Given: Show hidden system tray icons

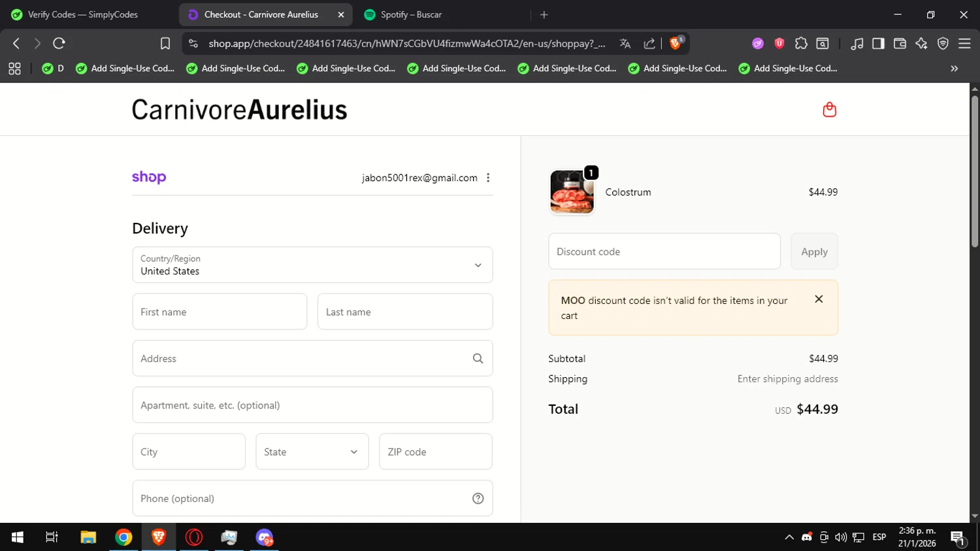Looking at the screenshot, I should click(789, 537).
